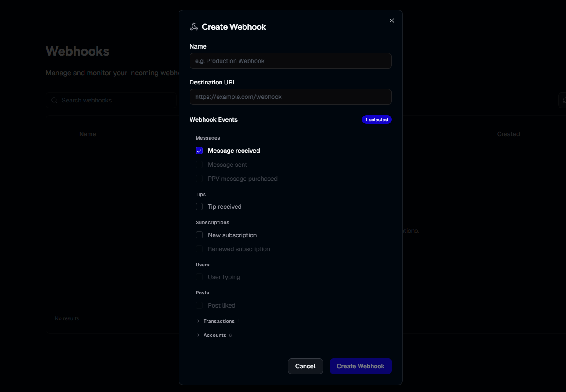The height and width of the screenshot is (392, 566).
Task: Click the Name input field
Action: [290, 61]
